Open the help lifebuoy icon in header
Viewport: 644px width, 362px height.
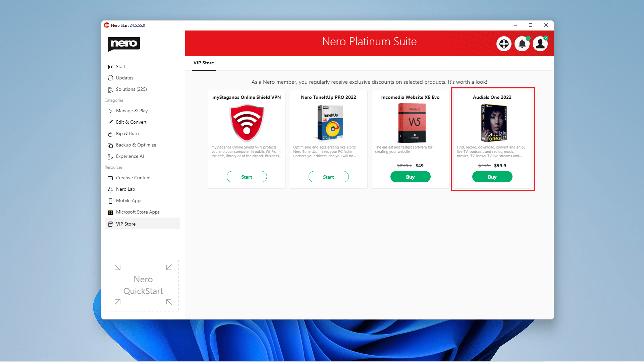[x=504, y=44]
